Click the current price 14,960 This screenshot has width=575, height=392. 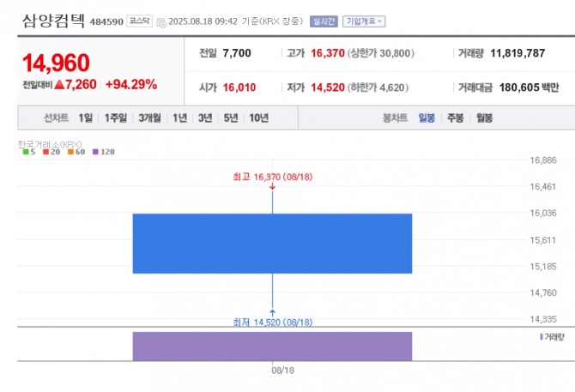tap(56, 63)
